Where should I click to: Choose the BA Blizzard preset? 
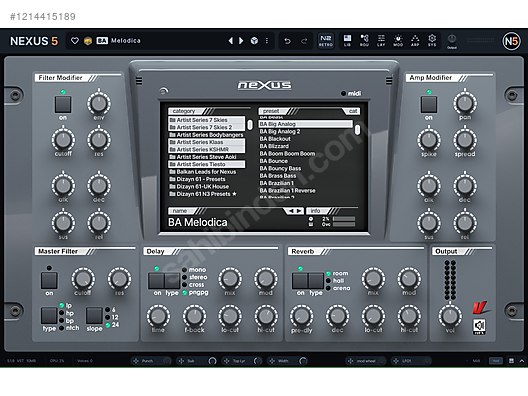click(x=305, y=146)
